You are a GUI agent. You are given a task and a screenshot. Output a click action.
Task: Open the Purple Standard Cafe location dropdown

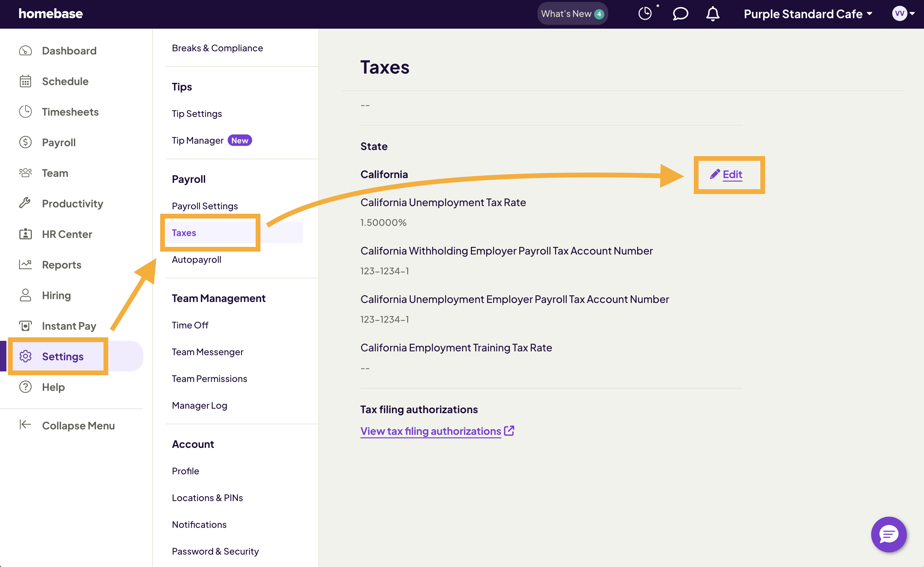pyautogui.click(x=808, y=14)
